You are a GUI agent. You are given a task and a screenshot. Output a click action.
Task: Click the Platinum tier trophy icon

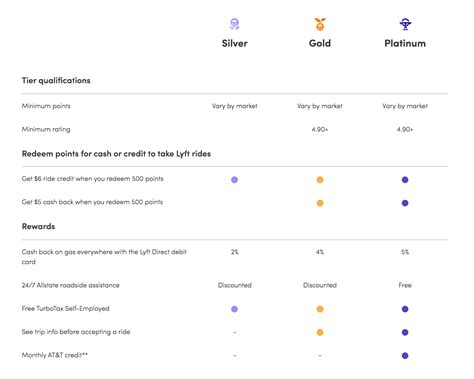(405, 24)
